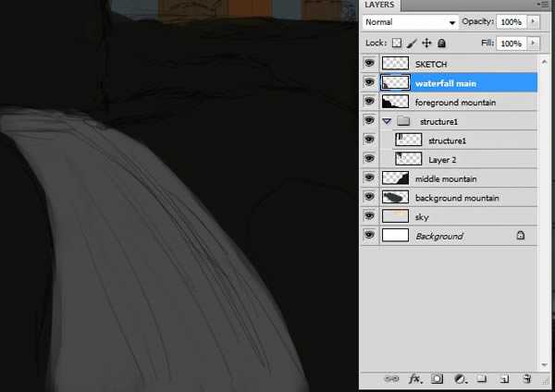Hide the sky layer

(x=369, y=217)
